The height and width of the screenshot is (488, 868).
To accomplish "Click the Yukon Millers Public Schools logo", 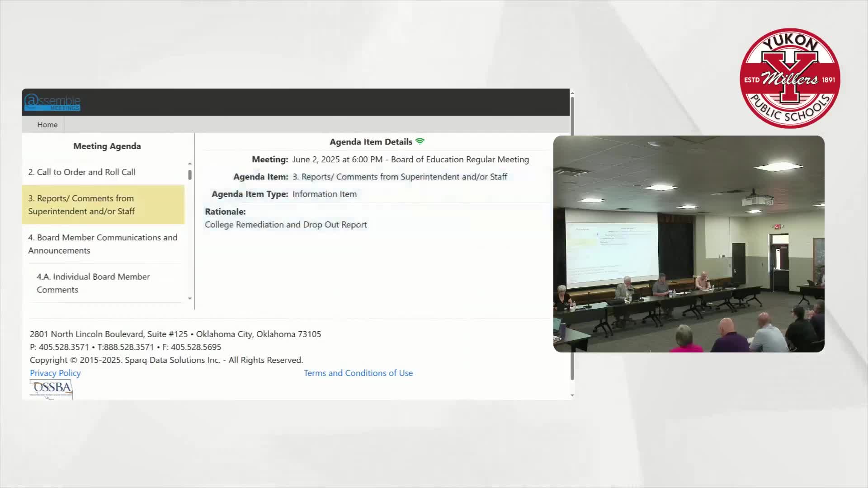I will 790,79.
